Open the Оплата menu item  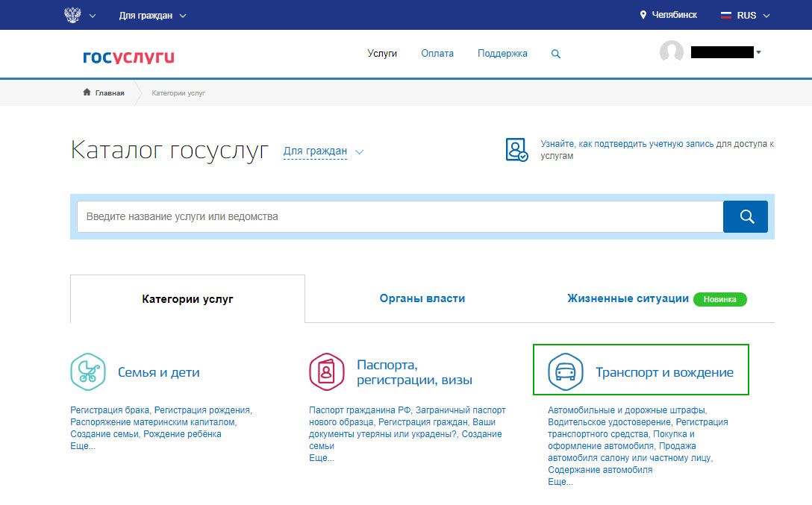tap(437, 53)
